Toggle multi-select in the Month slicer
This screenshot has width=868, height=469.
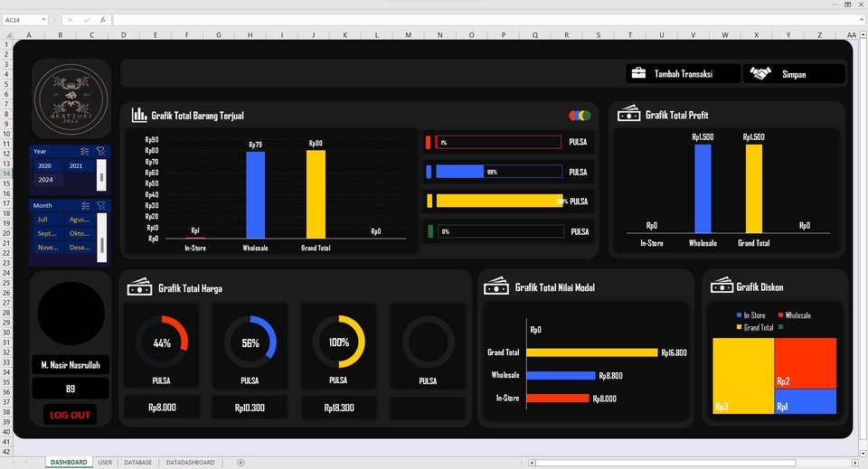[85, 205]
